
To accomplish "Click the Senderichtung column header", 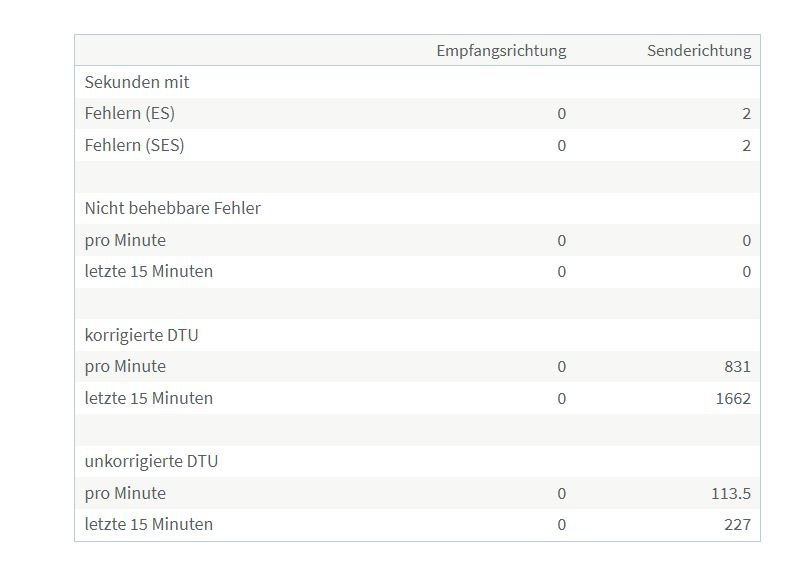I will click(x=699, y=50).
